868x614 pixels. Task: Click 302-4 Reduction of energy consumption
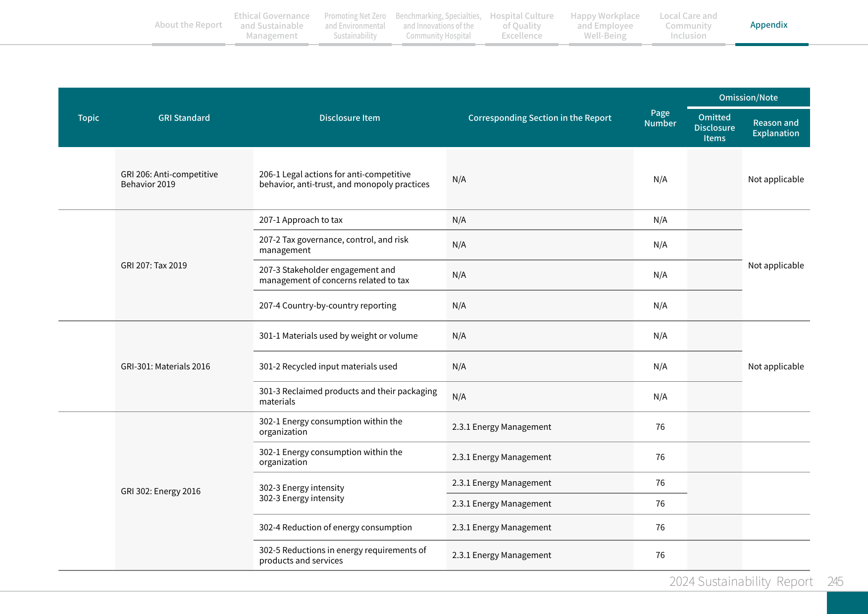pyautogui.click(x=335, y=527)
